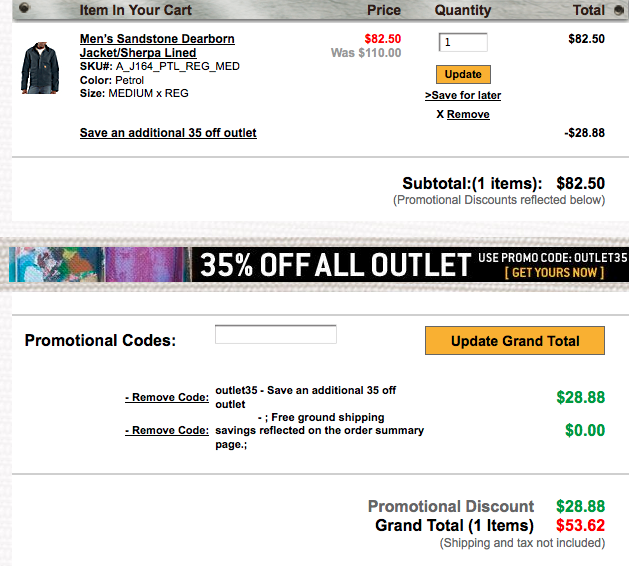
Task: Remove the jacket from the cart
Action: tap(468, 114)
